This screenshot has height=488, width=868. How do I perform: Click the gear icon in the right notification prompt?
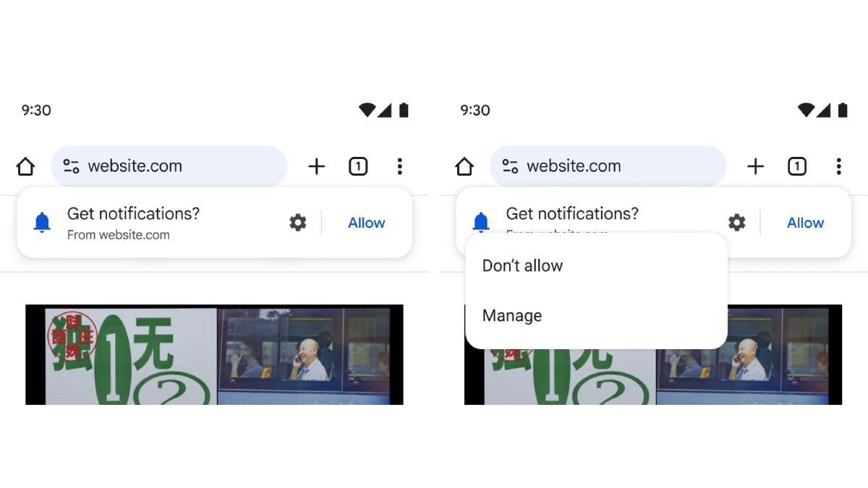737,223
